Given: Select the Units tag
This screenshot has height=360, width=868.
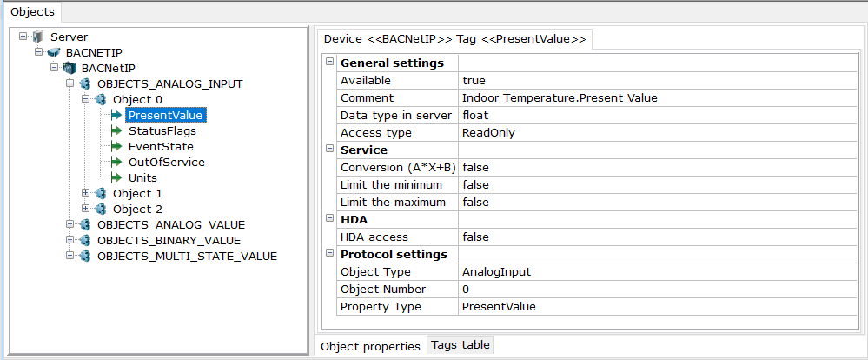Looking at the screenshot, I should [x=142, y=177].
